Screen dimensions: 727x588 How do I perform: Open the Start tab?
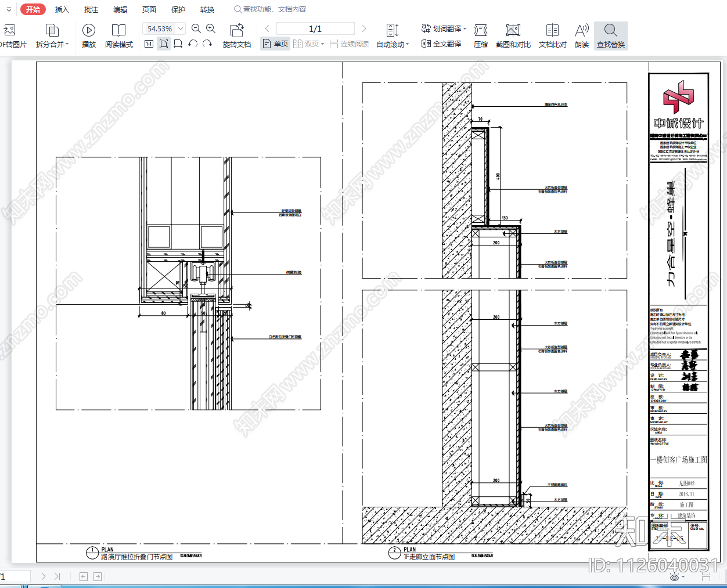[x=33, y=9]
